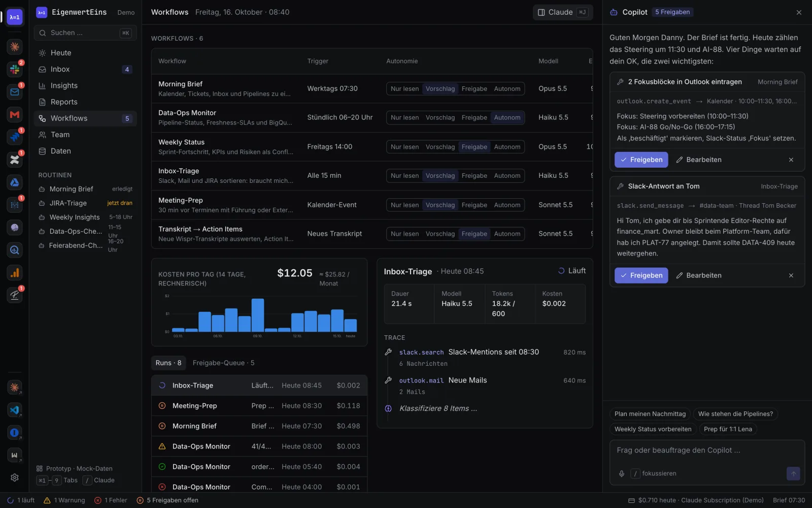Click suggestion Prep für 1:1 Lena
Screen dimensions: 812x508
click(x=728, y=429)
